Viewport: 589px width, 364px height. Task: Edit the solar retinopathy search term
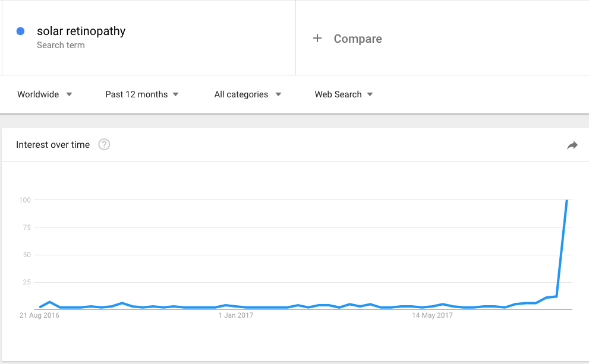pyautogui.click(x=81, y=31)
